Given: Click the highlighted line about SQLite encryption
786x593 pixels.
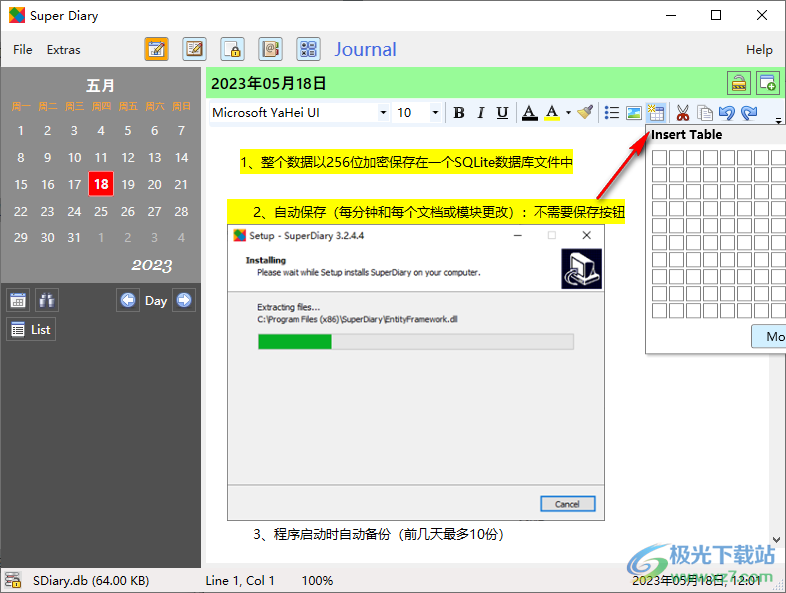Looking at the screenshot, I should [x=407, y=162].
